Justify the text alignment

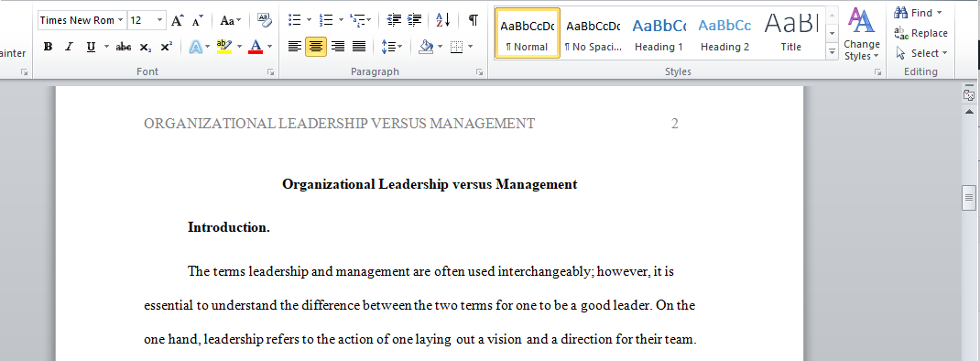(359, 47)
